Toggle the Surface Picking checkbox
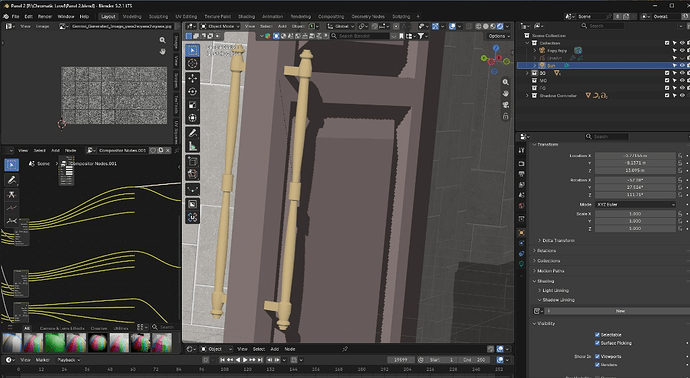The width and height of the screenshot is (690, 378). [x=597, y=343]
